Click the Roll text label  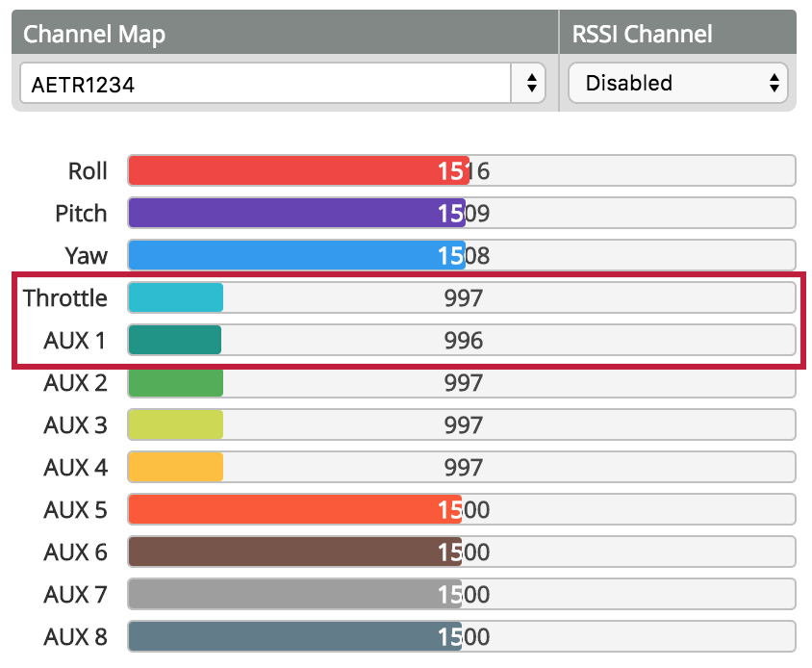click(88, 171)
